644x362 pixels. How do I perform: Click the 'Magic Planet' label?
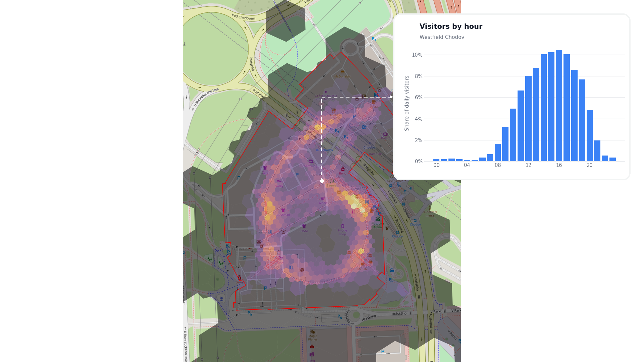pos(312,338)
